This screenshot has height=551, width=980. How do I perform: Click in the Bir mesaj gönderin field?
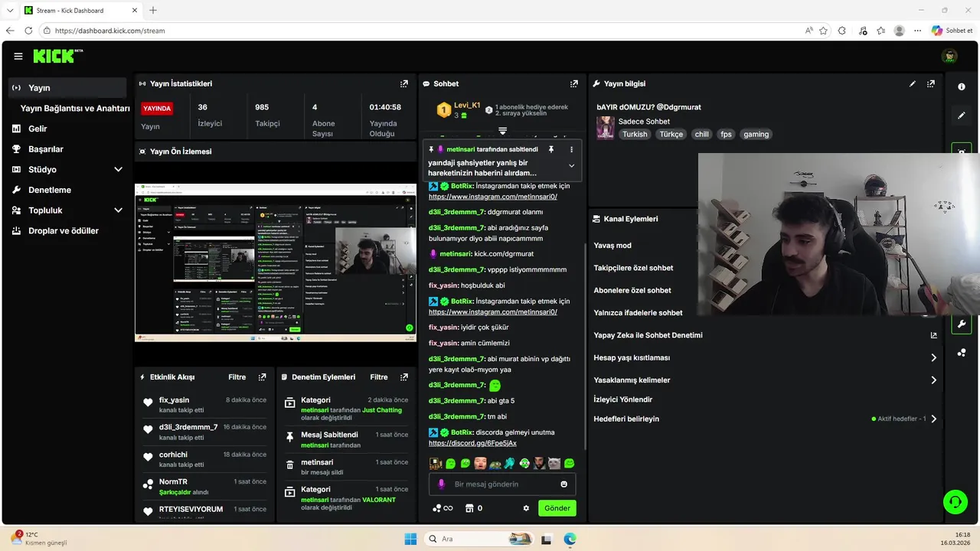coord(502,484)
